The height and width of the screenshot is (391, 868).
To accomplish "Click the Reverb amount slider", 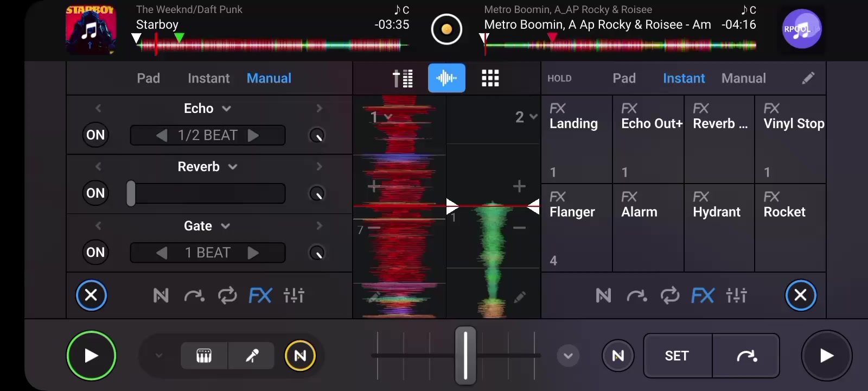I will click(207, 193).
